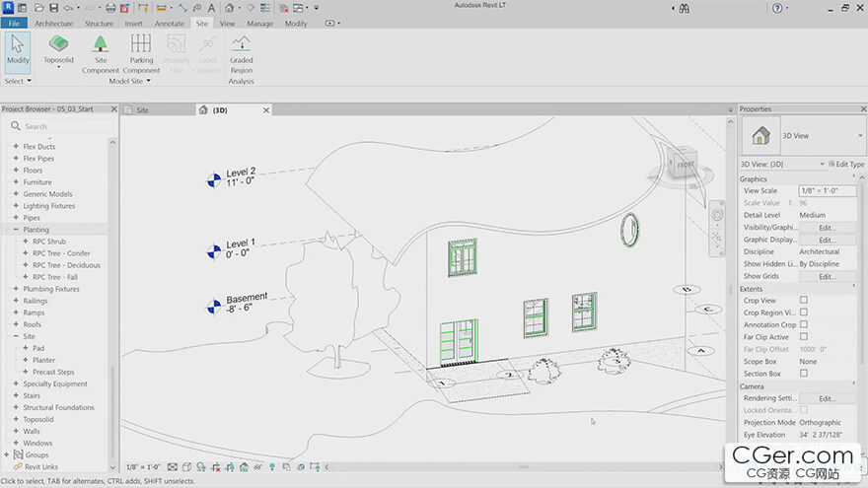868x488 pixels.
Task: Click the Thin Lines icon
Action: click(265, 8)
